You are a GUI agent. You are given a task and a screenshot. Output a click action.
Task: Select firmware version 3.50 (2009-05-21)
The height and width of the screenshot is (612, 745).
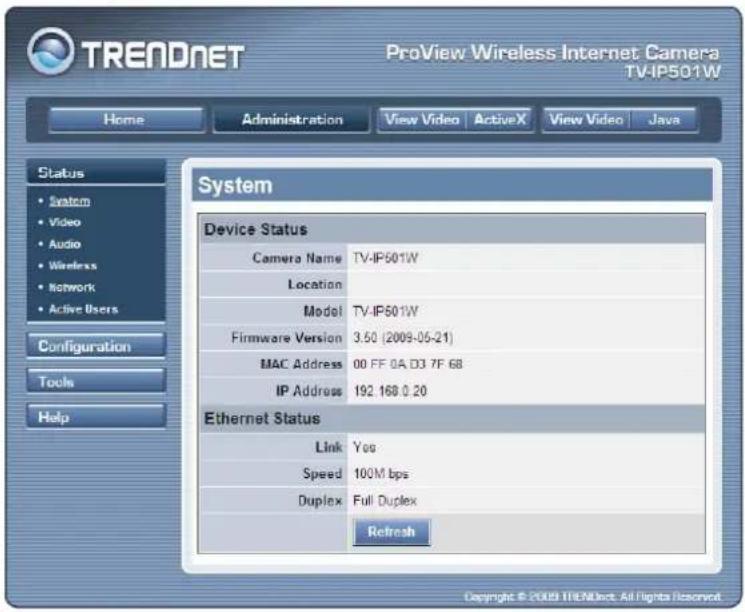[403, 338]
